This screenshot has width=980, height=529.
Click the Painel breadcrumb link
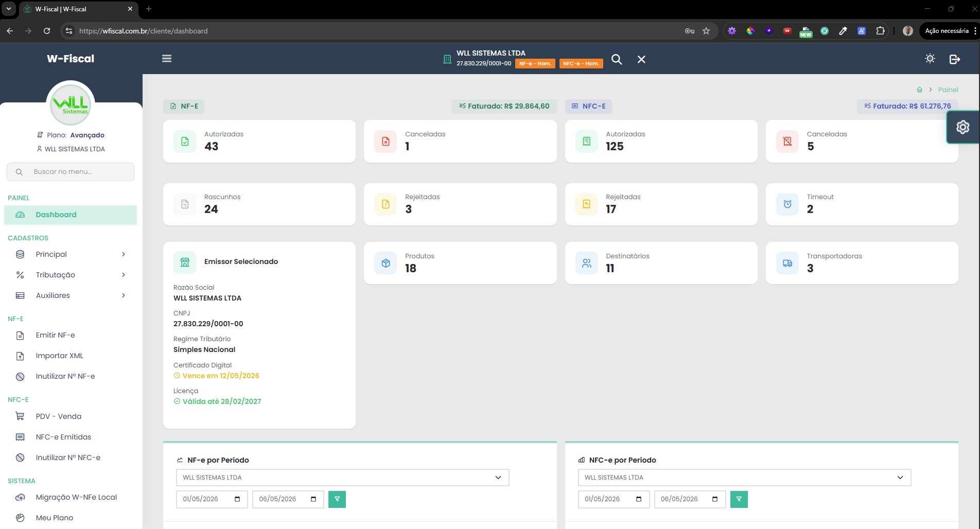[948, 90]
